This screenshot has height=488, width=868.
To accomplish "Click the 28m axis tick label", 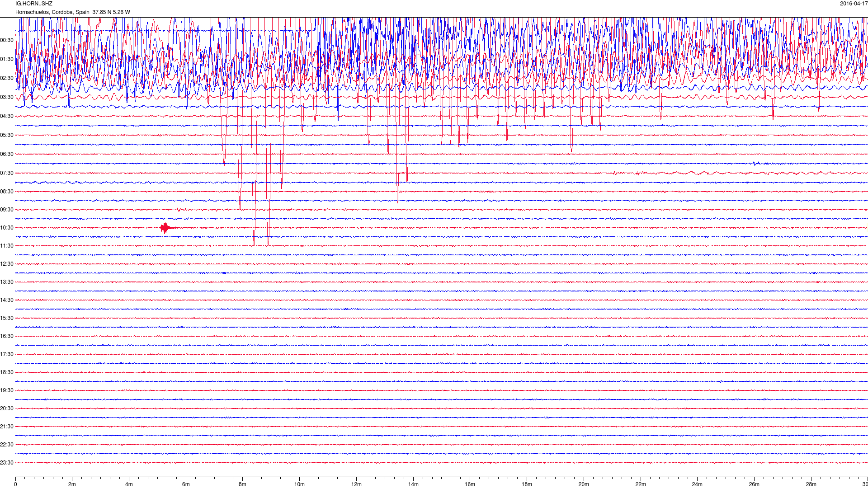I will 811,484.
